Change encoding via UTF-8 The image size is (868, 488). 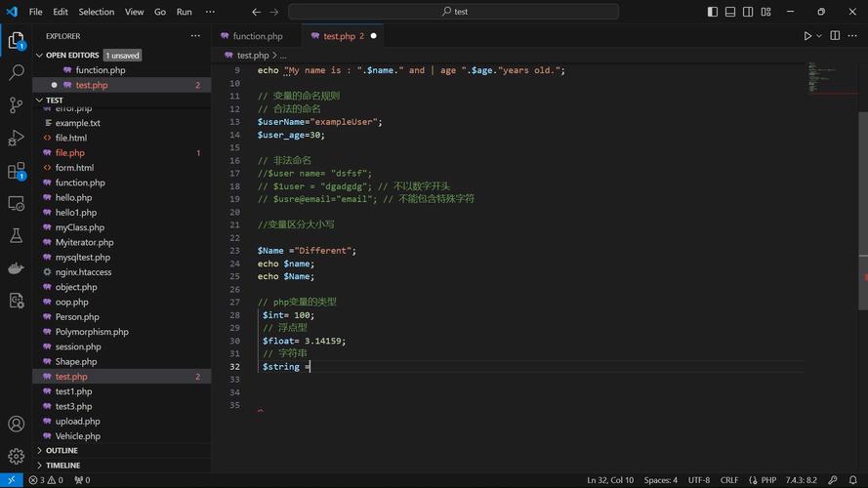(x=699, y=480)
